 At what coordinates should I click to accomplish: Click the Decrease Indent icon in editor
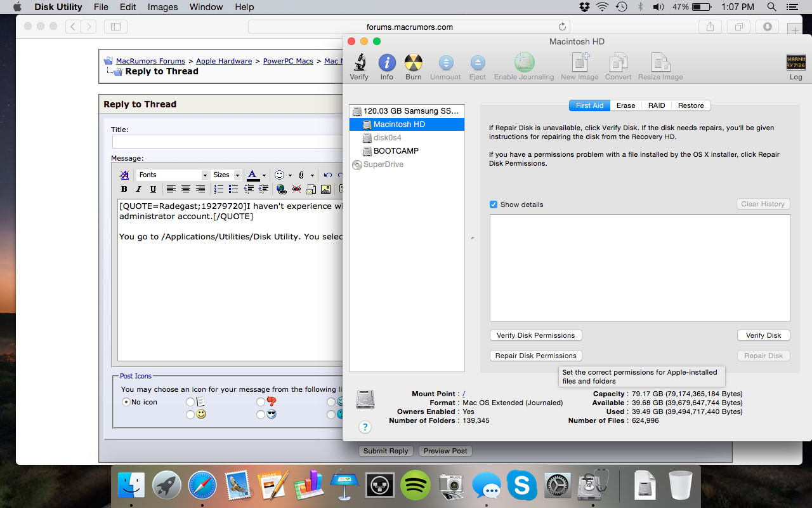coord(249,189)
